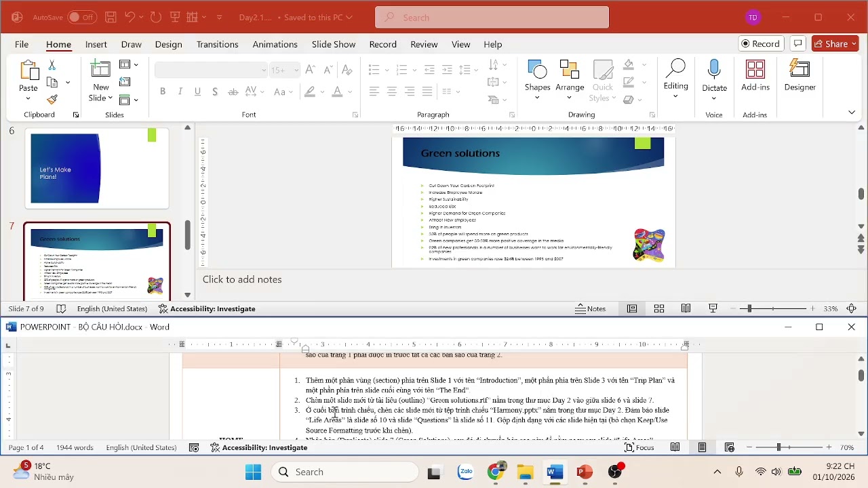Click the PowerPoint Search box

pos(492,18)
